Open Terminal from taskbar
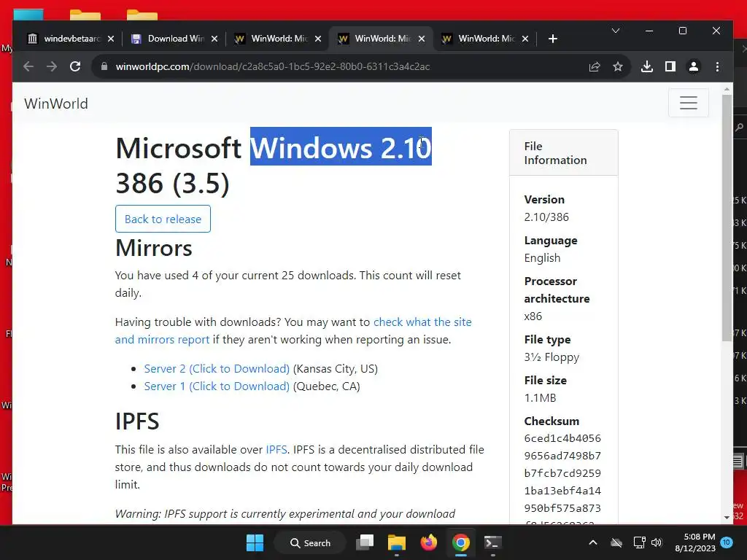The width and height of the screenshot is (747, 560). 492,542
